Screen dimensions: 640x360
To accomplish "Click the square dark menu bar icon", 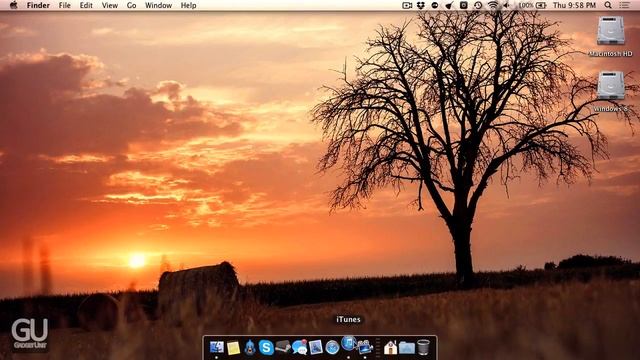I will (x=464, y=5).
